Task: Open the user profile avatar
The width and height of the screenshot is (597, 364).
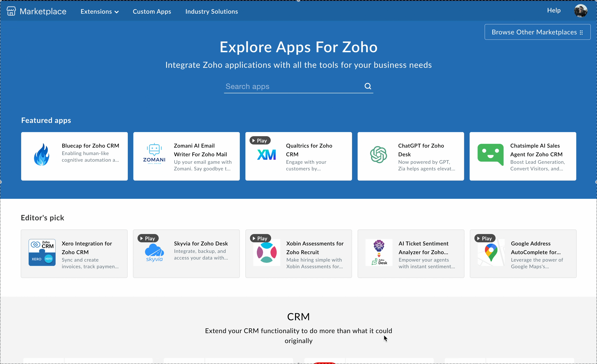Action: click(581, 11)
